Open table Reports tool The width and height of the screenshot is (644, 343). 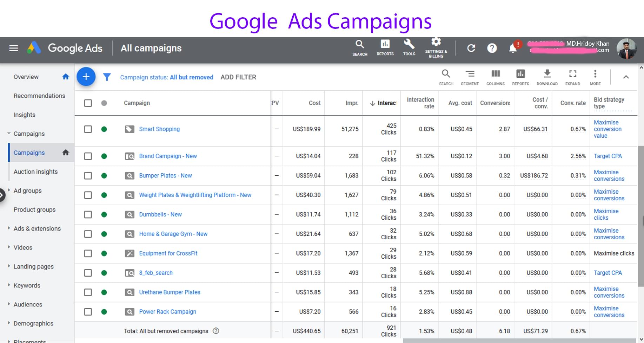520,77
